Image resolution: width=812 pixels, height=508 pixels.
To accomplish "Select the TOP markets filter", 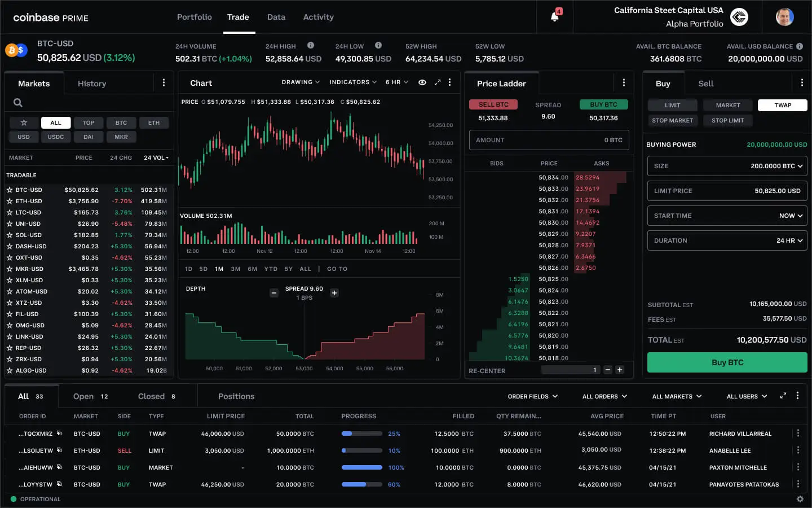I will 89,122.
